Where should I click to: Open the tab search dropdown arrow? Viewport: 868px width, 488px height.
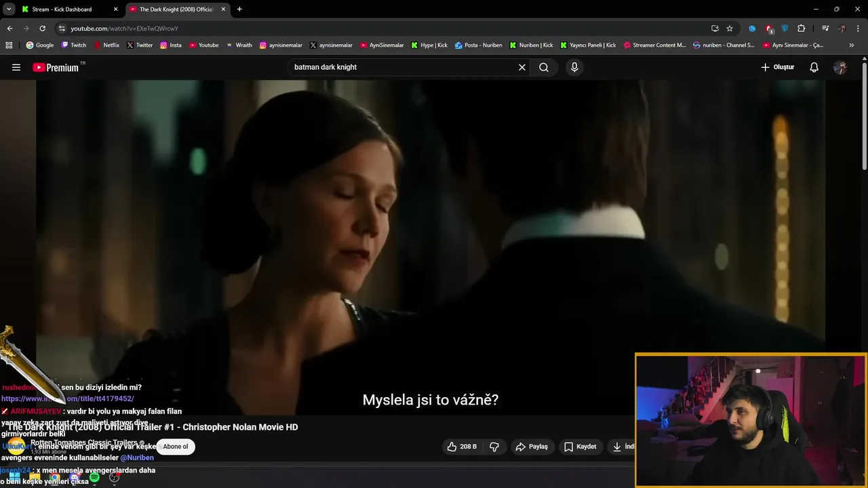(9, 9)
